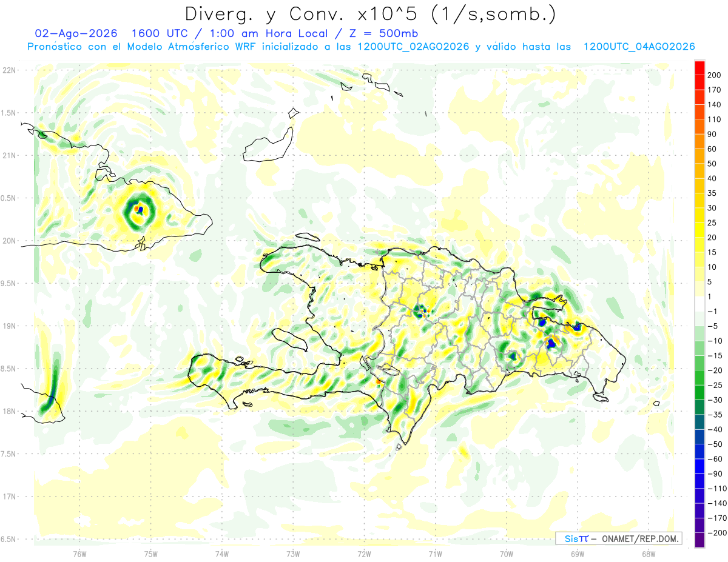Click the yellow legend swatch labeled 20
Image resolution: width=728 pixels, height=562 pixels.
700,230
